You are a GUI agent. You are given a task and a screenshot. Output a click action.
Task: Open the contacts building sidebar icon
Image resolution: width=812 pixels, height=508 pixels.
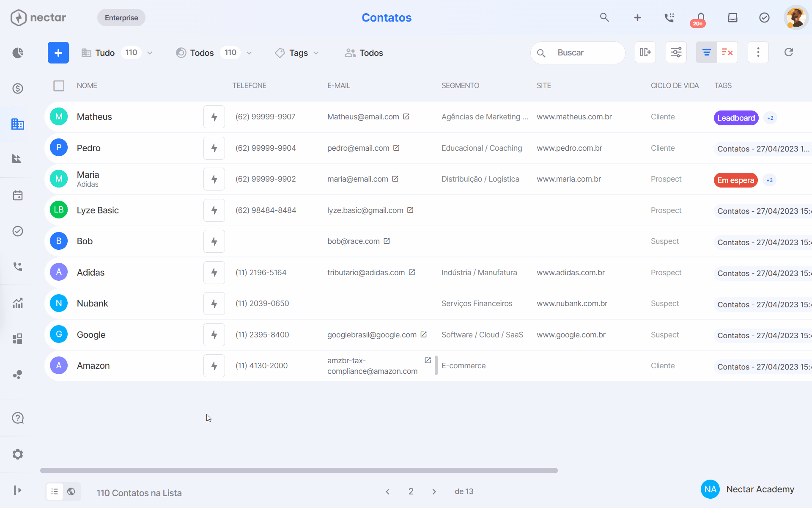tap(18, 124)
